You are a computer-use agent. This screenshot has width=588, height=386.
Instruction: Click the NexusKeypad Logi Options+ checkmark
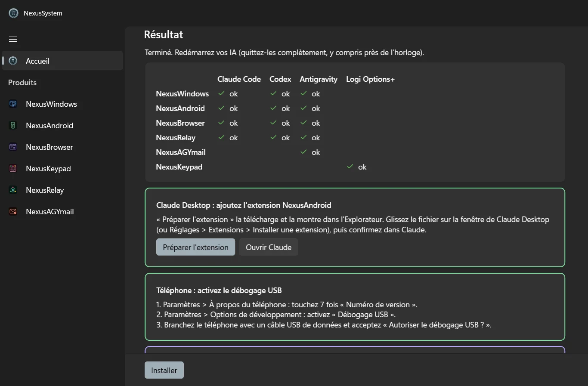pyautogui.click(x=350, y=167)
